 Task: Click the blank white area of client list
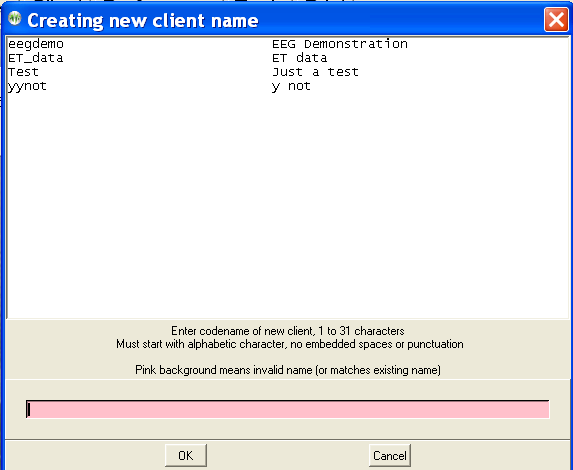[x=288, y=205]
